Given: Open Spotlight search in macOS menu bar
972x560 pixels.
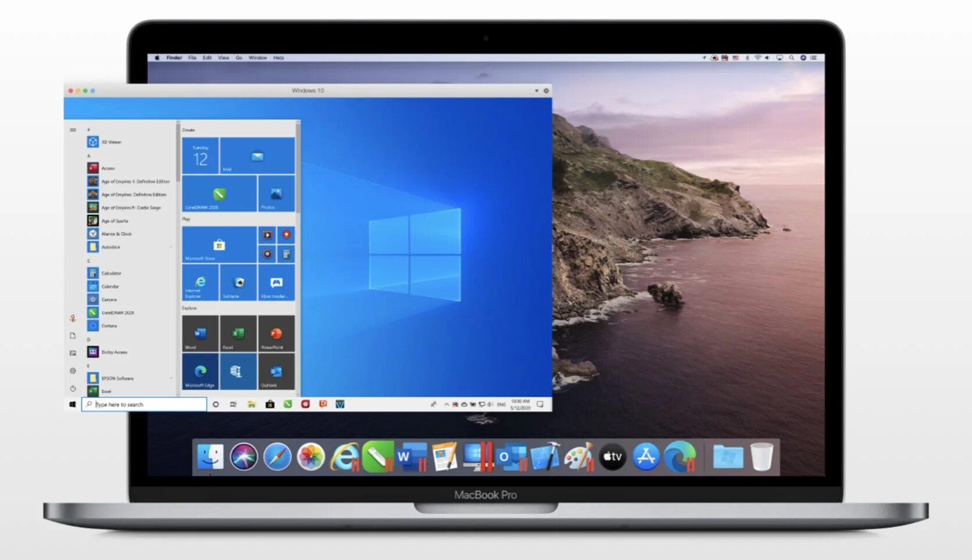Looking at the screenshot, I should click(x=791, y=58).
